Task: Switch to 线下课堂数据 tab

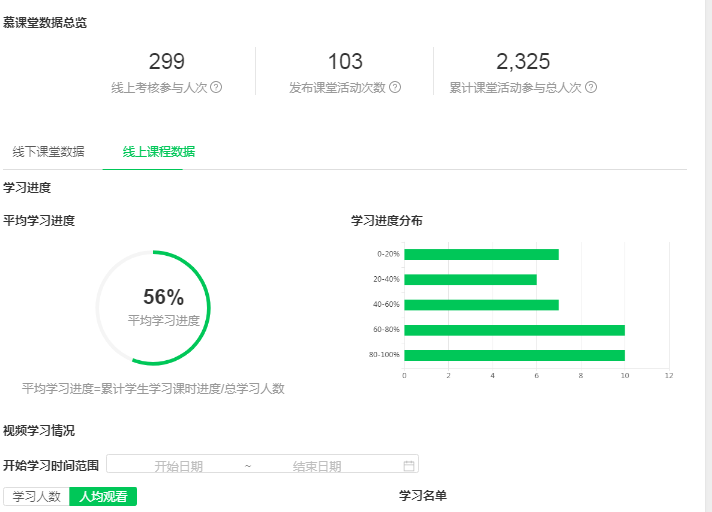Action: [48, 152]
